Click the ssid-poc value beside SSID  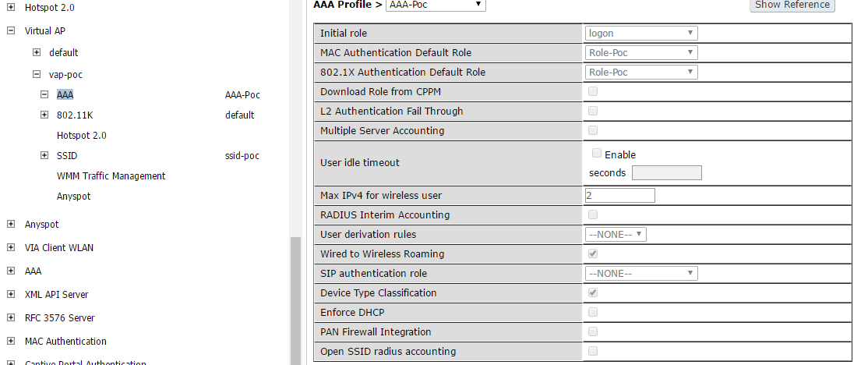[242, 156]
